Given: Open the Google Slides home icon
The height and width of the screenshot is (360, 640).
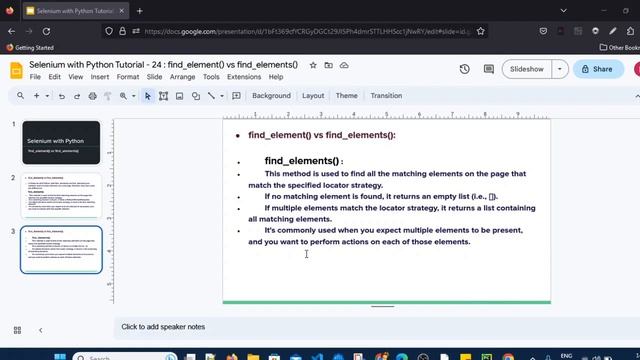Looking at the screenshot, I should (16, 71).
